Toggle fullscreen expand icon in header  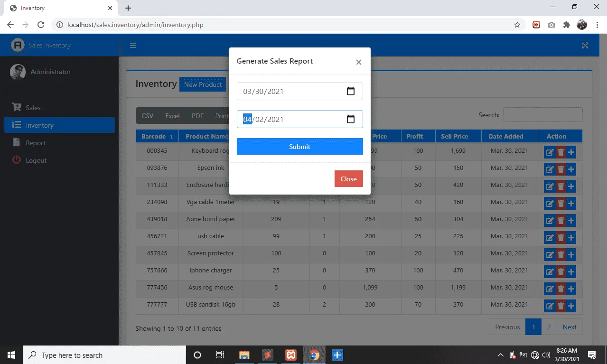coord(585,46)
